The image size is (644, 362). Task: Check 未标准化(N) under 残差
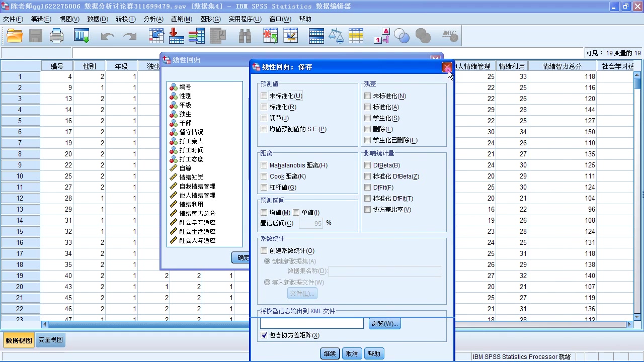pyautogui.click(x=368, y=96)
